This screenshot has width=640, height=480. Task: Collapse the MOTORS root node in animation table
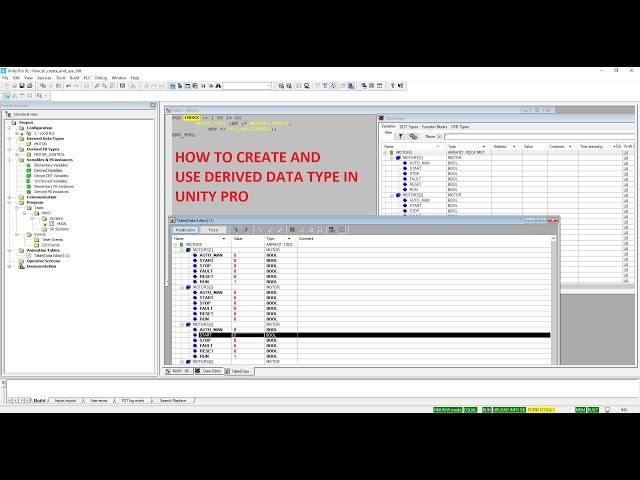176,244
